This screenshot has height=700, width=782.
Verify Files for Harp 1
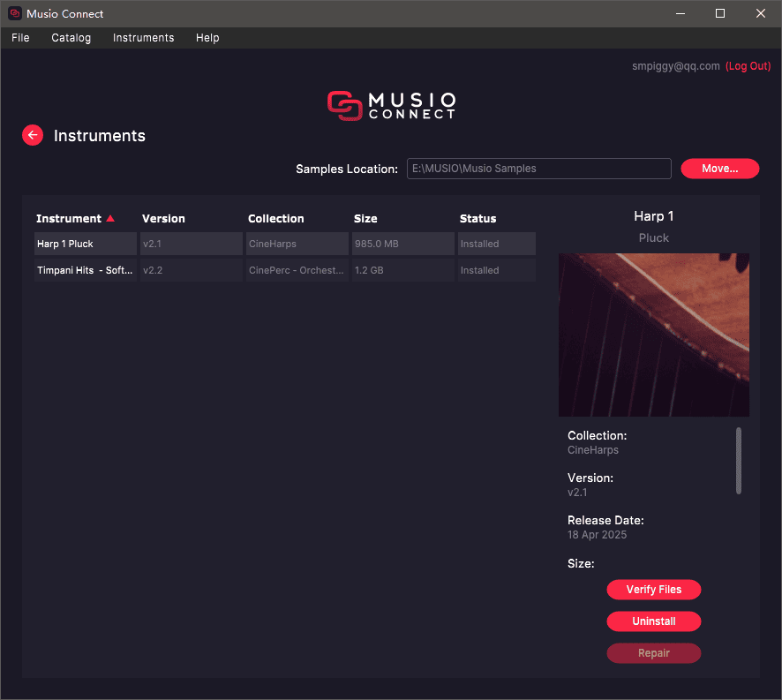point(654,590)
